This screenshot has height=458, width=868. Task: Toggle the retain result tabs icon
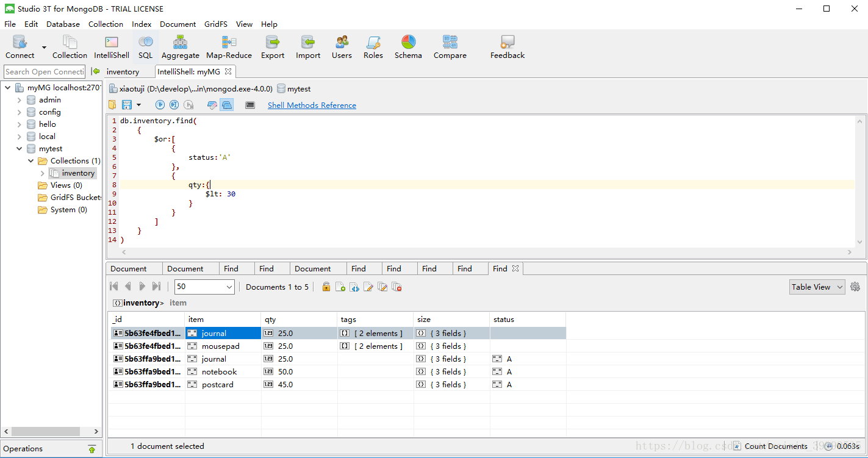tap(227, 105)
